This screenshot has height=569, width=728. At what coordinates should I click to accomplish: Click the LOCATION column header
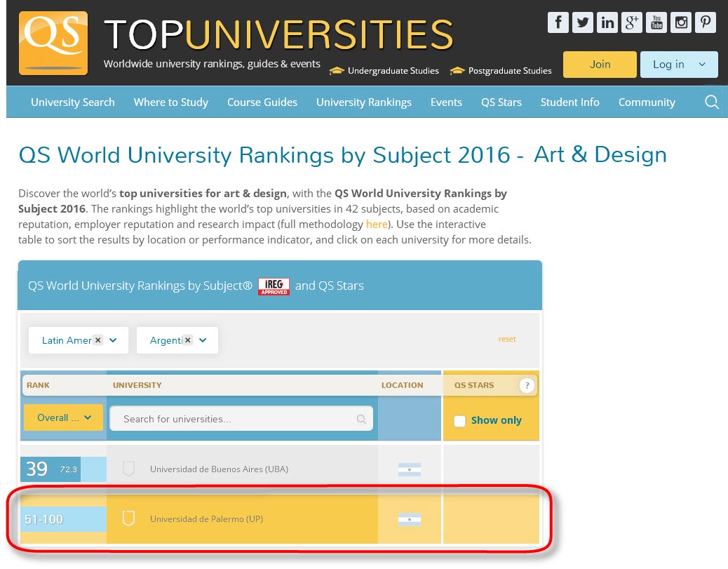tap(402, 385)
